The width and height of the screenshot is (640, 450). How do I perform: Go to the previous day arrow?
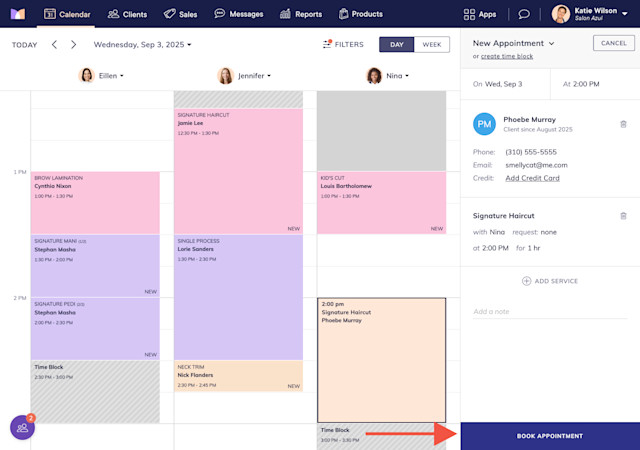[54, 45]
